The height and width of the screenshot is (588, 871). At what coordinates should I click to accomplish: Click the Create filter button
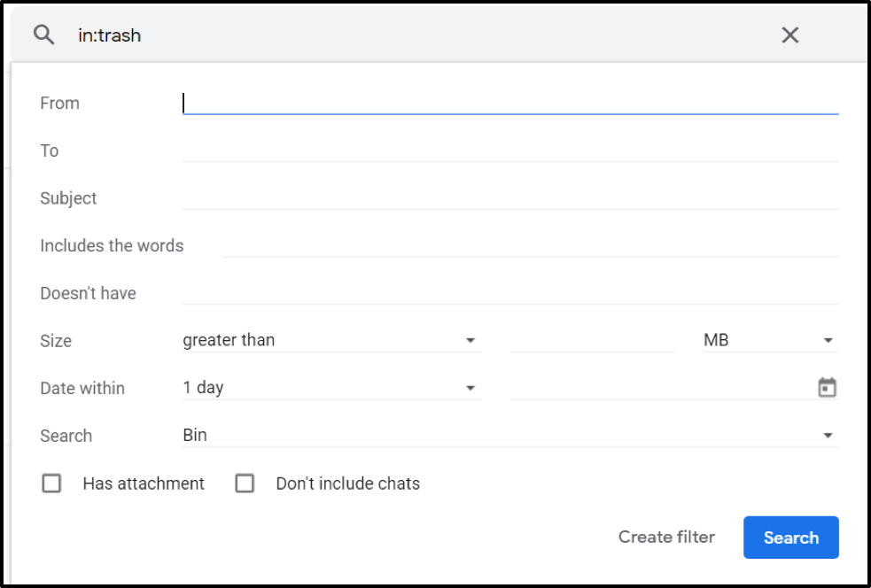(x=666, y=537)
